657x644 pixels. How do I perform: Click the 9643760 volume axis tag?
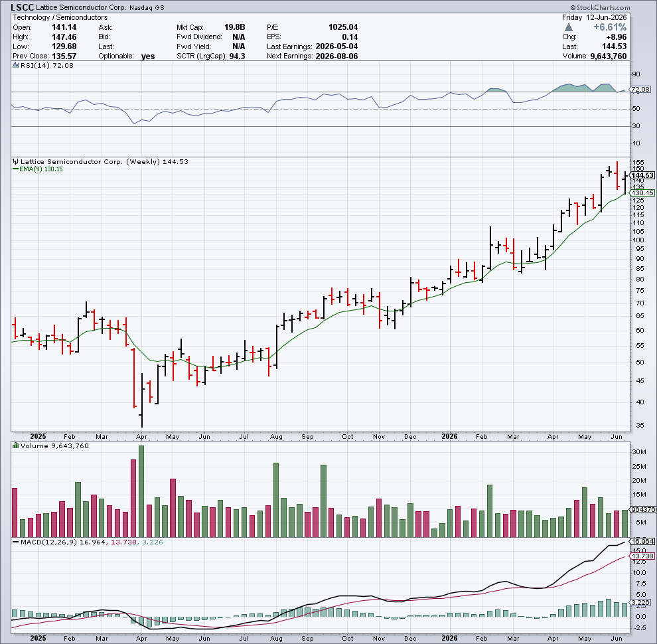643,509
